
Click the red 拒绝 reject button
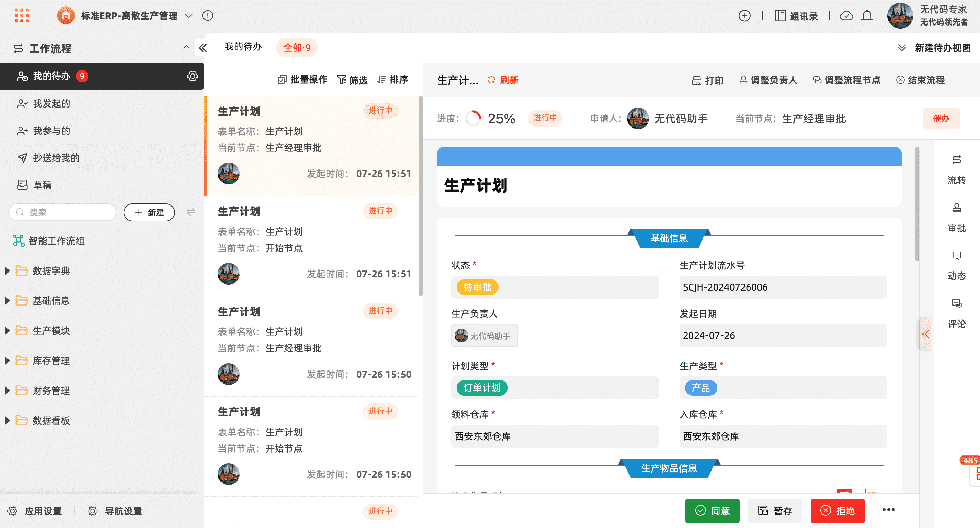tap(837, 511)
